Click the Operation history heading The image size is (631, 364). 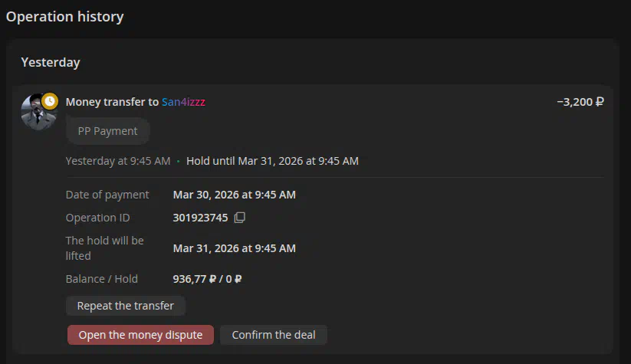(64, 17)
